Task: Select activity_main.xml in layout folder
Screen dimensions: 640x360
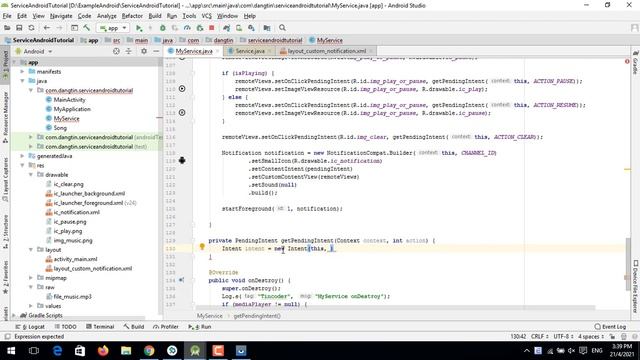Action: [x=76, y=259]
